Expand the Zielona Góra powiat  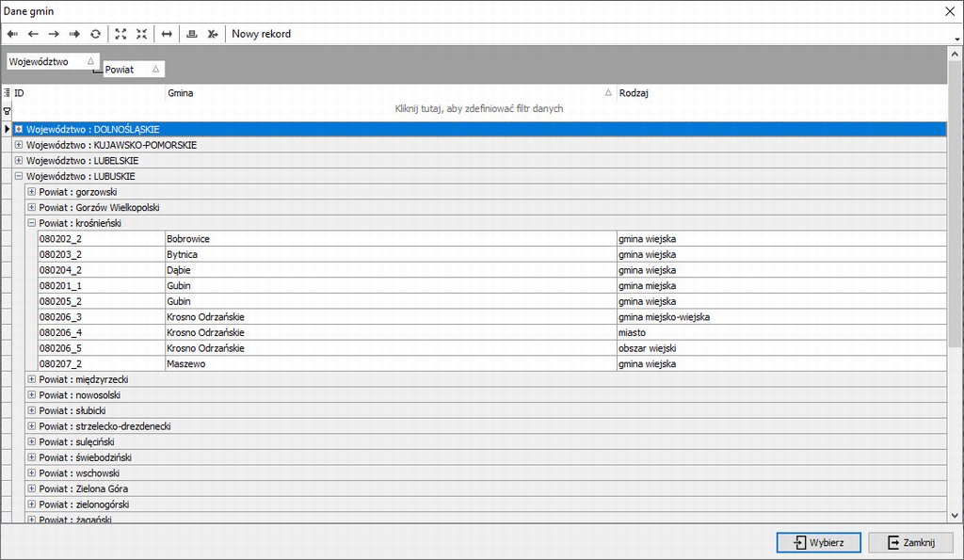click(31, 489)
